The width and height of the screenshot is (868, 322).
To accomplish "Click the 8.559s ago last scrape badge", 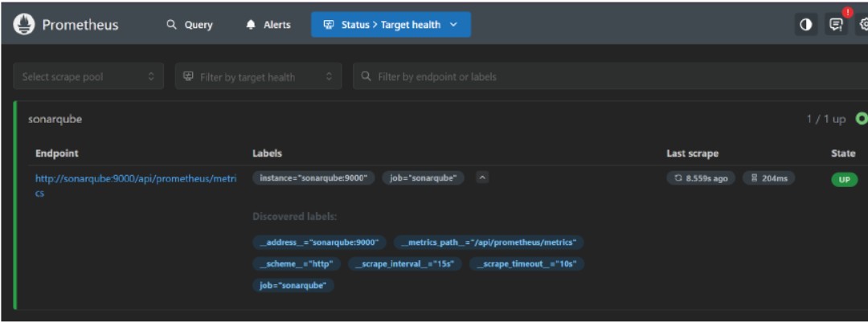I will (701, 178).
